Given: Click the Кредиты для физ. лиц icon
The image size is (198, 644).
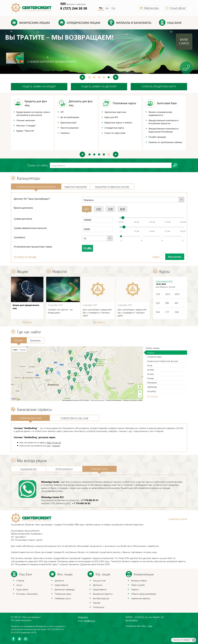Looking at the screenshot, I should (x=18, y=103).
